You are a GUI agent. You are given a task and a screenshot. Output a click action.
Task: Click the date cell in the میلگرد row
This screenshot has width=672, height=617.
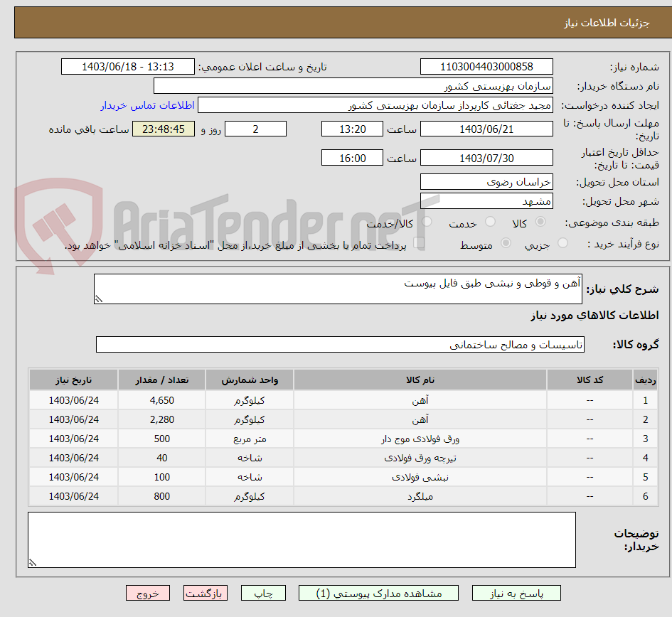(73, 496)
